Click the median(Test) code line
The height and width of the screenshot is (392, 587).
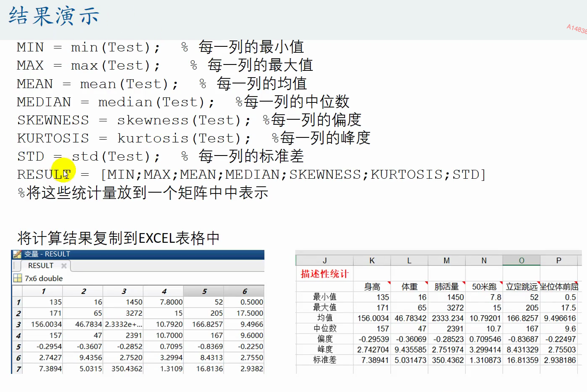pyautogui.click(x=183, y=102)
